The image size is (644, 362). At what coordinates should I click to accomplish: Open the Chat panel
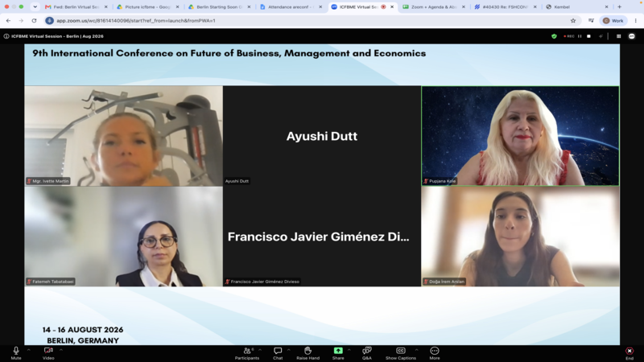278,352
